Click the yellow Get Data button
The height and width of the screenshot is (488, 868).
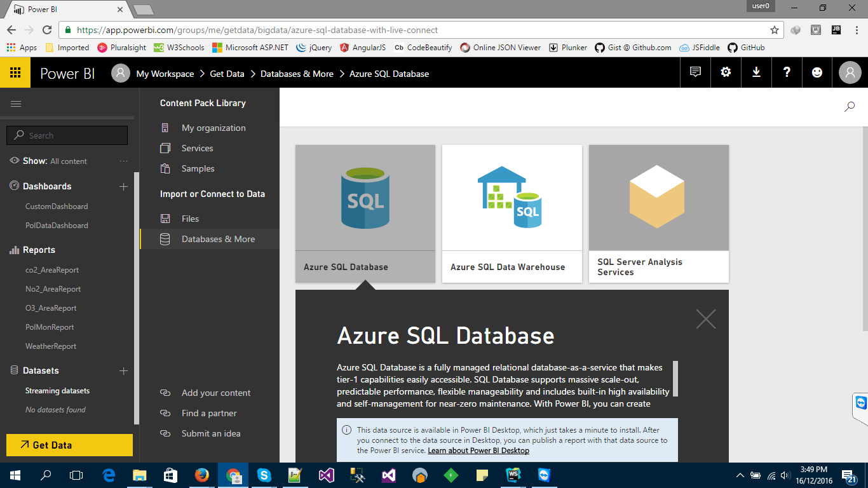click(69, 445)
